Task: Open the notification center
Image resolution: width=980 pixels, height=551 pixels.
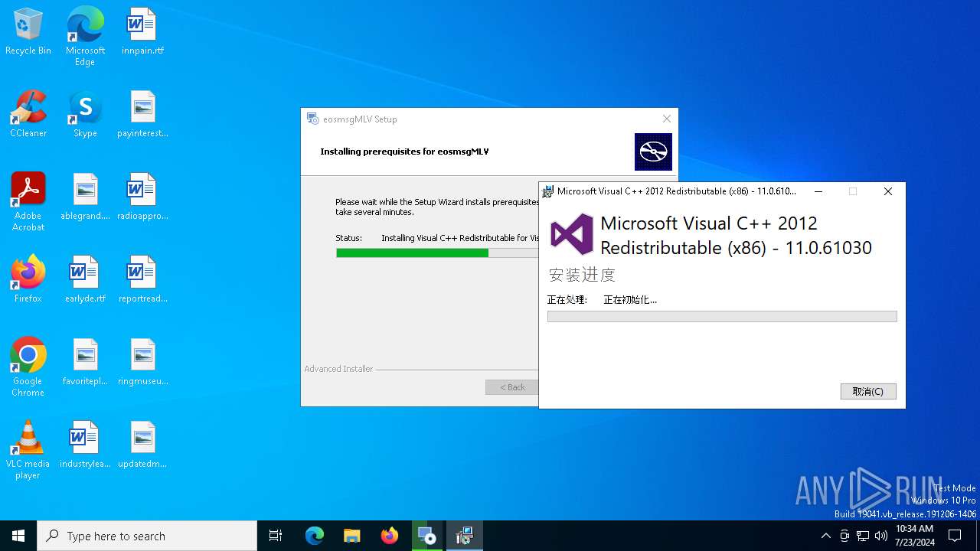Action: point(955,536)
